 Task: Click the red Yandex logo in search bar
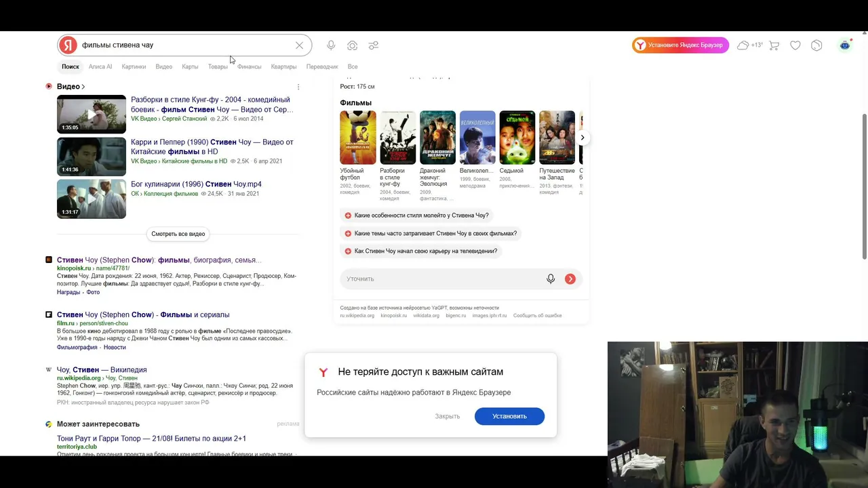68,45
